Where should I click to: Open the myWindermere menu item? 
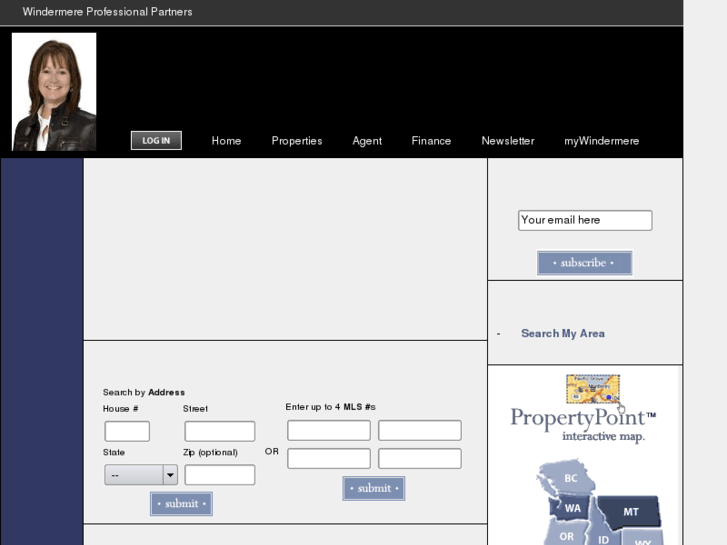click(x=601, y=141)
